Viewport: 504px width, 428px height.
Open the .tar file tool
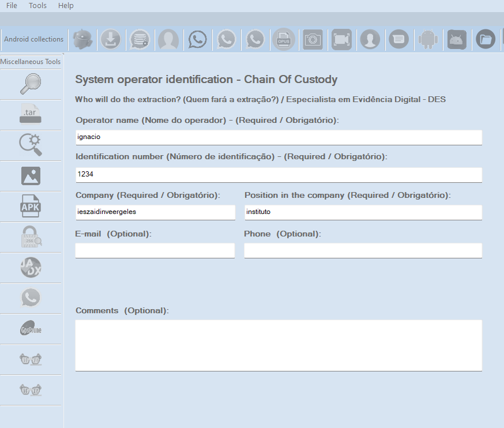31,115
